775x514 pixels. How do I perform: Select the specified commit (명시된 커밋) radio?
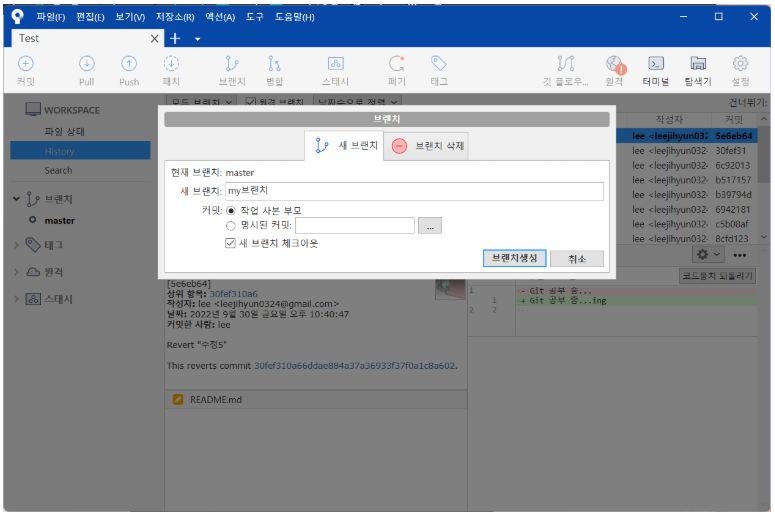point(230,226)
